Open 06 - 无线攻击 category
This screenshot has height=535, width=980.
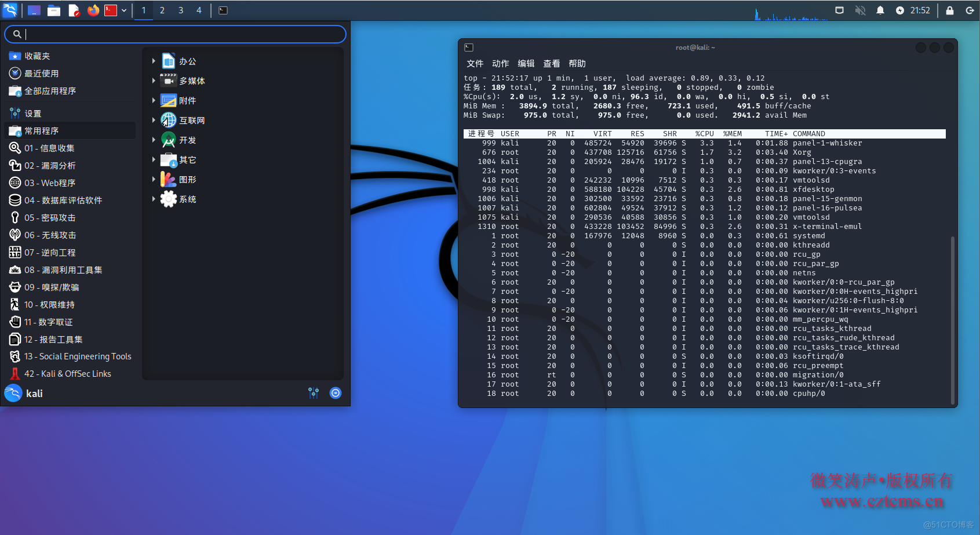point(70,235)
